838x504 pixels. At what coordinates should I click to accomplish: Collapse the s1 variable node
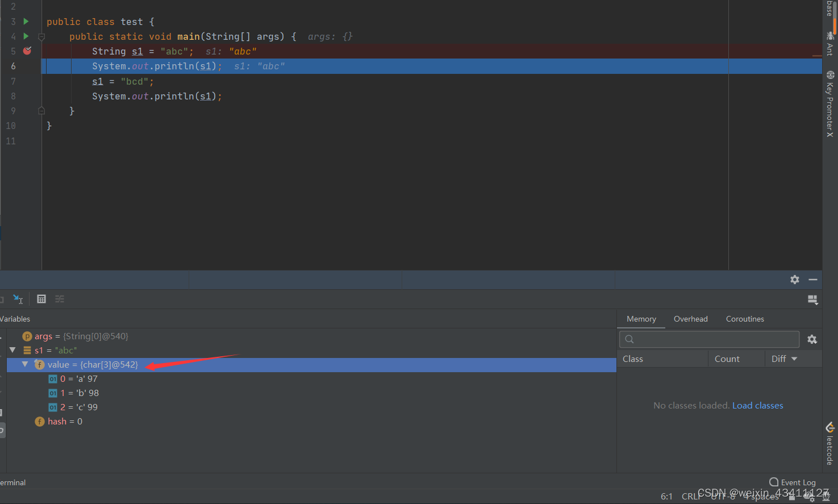point(12,350)
